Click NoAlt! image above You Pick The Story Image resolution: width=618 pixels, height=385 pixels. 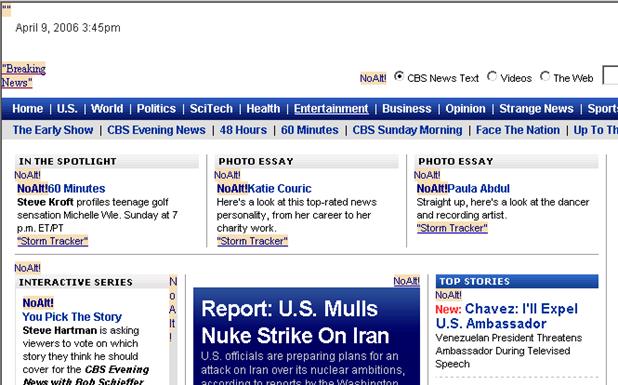coord(38,303)
